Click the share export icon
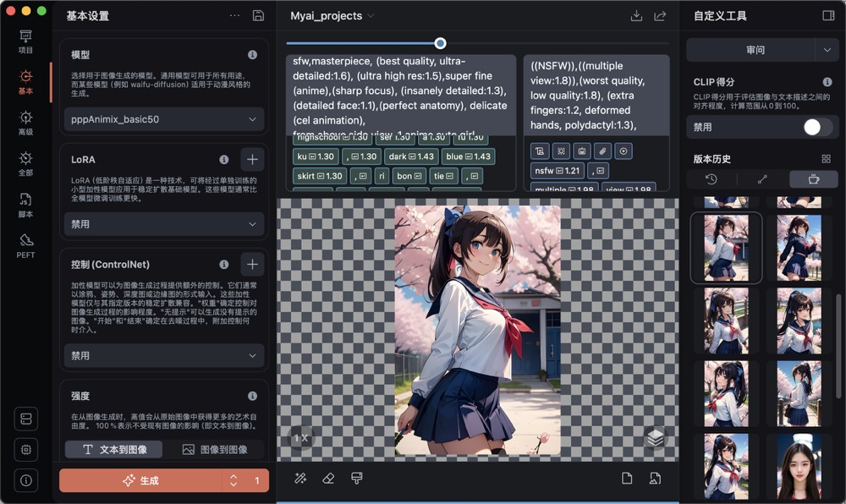Viewport: 846px width, 504px height. 660,16
